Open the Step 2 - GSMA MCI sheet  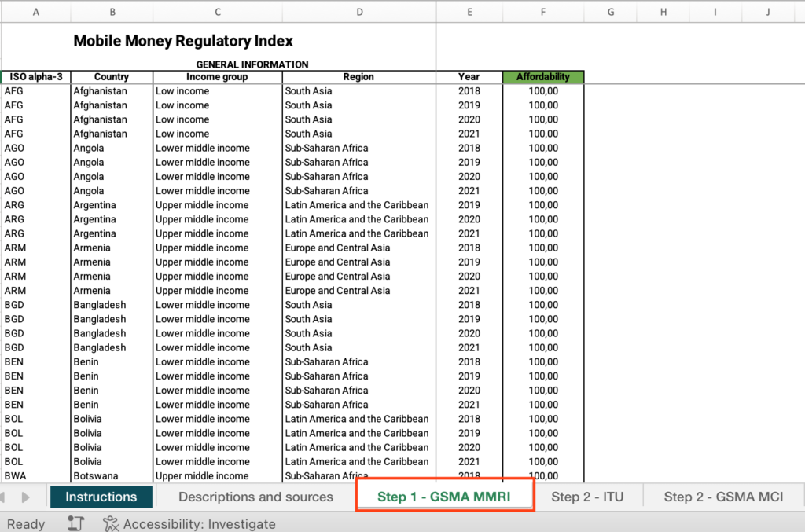[723, 497]
